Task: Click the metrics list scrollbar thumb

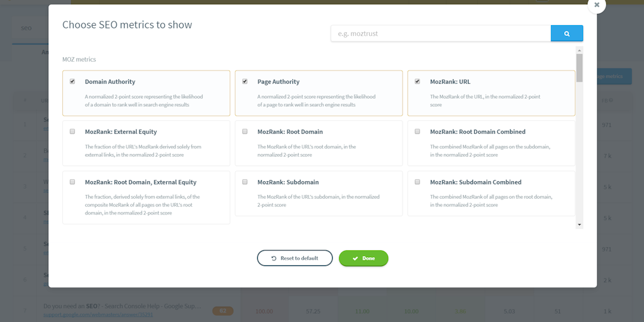Action: [x=579, y=68]
